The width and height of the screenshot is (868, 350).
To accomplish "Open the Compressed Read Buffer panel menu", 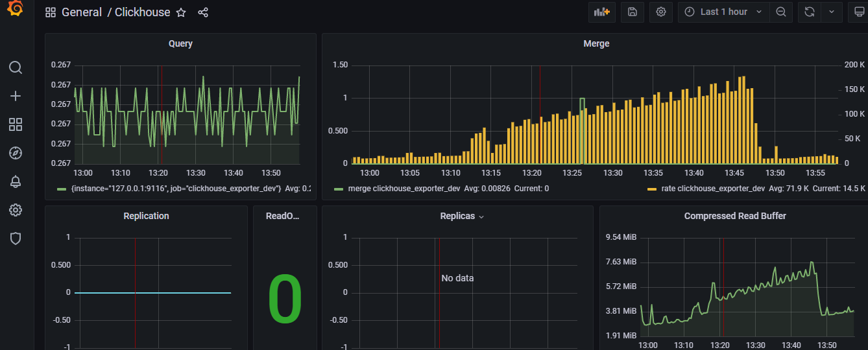I will [735, 216].
